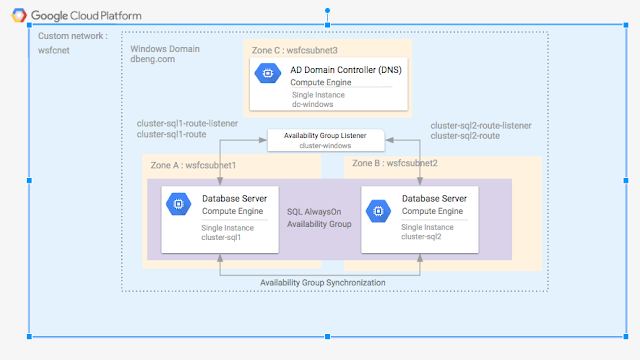
Task: Click the Zone C : wsfcsubnet3 label
Action: click(294, 50)
